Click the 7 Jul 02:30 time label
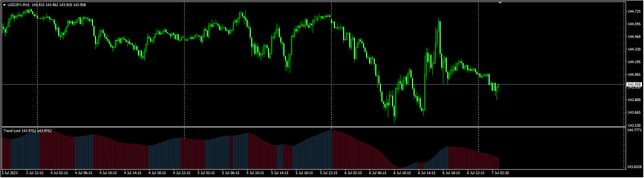Viewport: 644px width, 178px height. 500,173
